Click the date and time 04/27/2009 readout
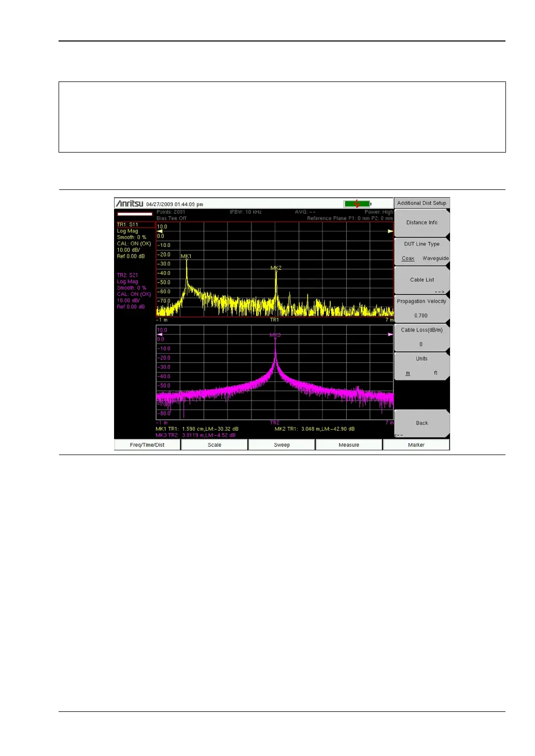535x756 pixels. (175, 204)
